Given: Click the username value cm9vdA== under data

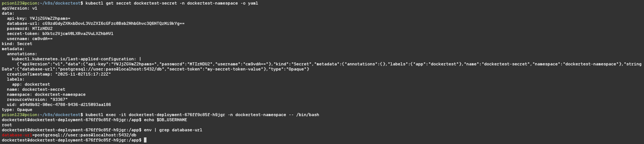Looking at the screenshot, I should (x=42, y=39).
